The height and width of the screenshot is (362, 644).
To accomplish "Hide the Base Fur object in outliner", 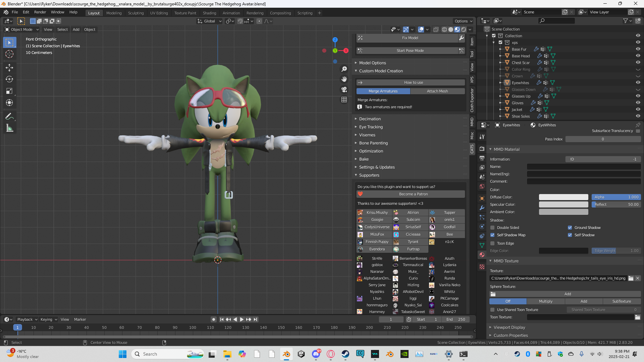I will (x=638, y=49).
